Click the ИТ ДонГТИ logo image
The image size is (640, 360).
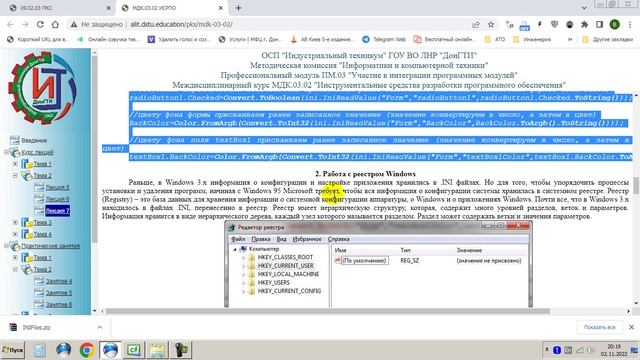[x=43, y=88]
